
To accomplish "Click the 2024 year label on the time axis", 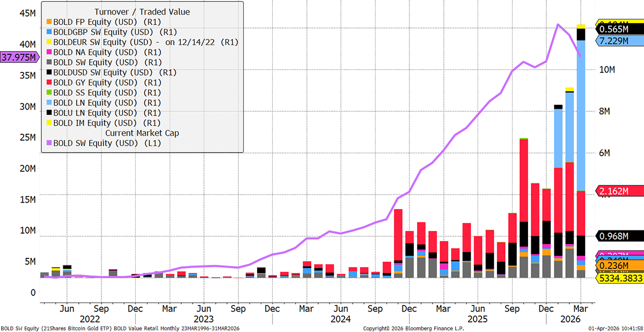I will pyautogui.click(x=340, y=319).
